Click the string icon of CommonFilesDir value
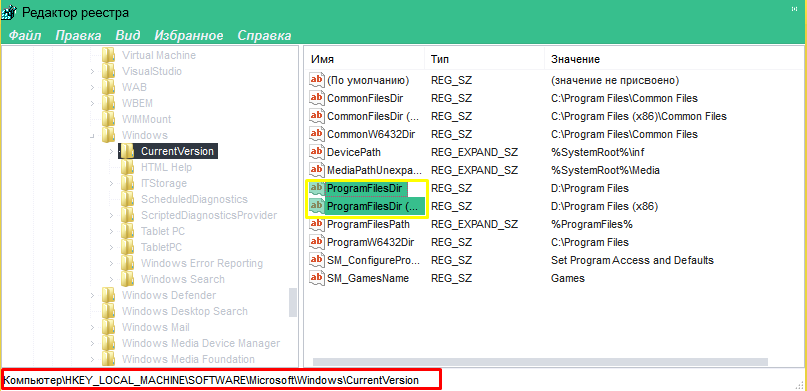Viewport: 807px width, 391px height. pyautogui.click(x=316, y=98)
